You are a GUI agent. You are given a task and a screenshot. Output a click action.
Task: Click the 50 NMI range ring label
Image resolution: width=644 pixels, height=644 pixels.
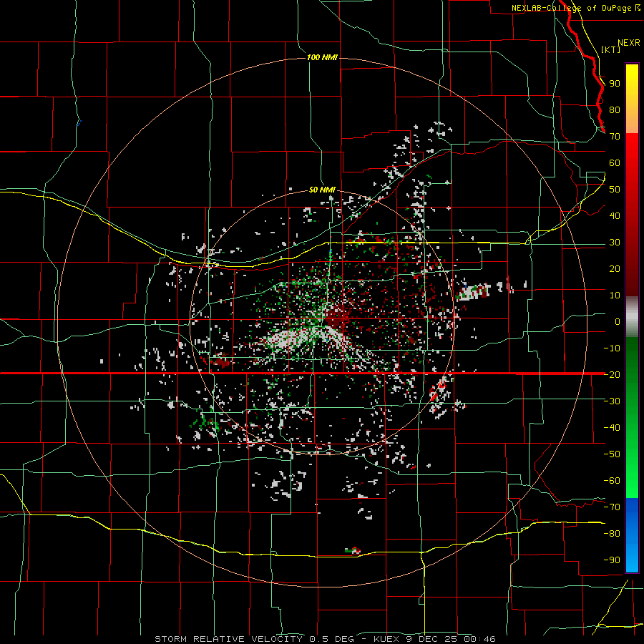point(322,190)
